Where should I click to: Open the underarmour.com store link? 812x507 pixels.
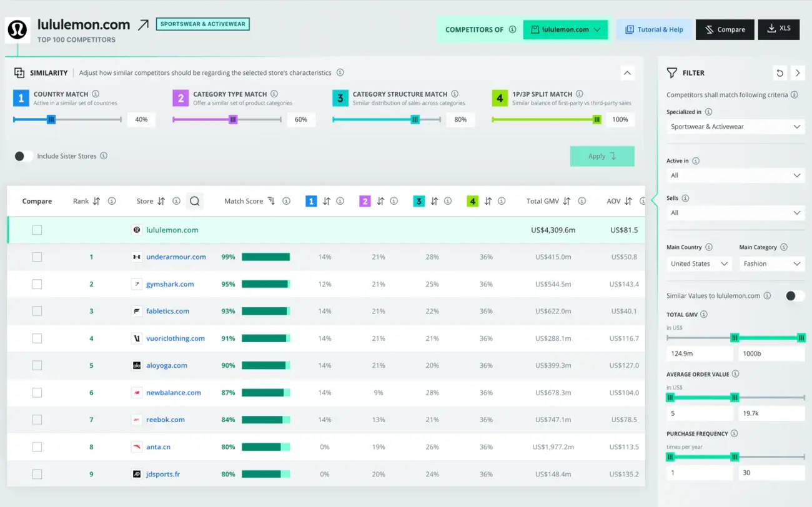click(176, 257)
